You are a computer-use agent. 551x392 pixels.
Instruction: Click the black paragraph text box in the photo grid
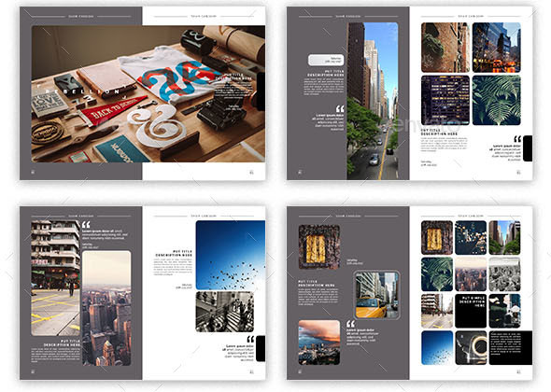tap(511, 347)
